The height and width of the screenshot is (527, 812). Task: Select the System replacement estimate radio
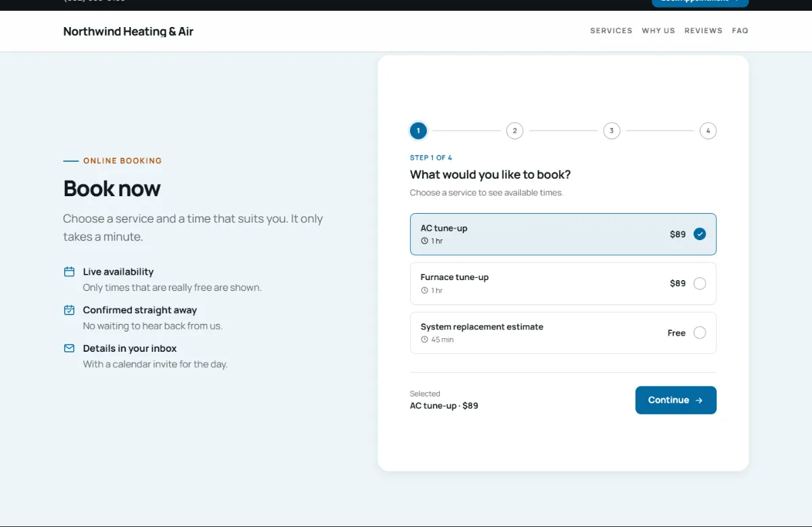[700, 333]
